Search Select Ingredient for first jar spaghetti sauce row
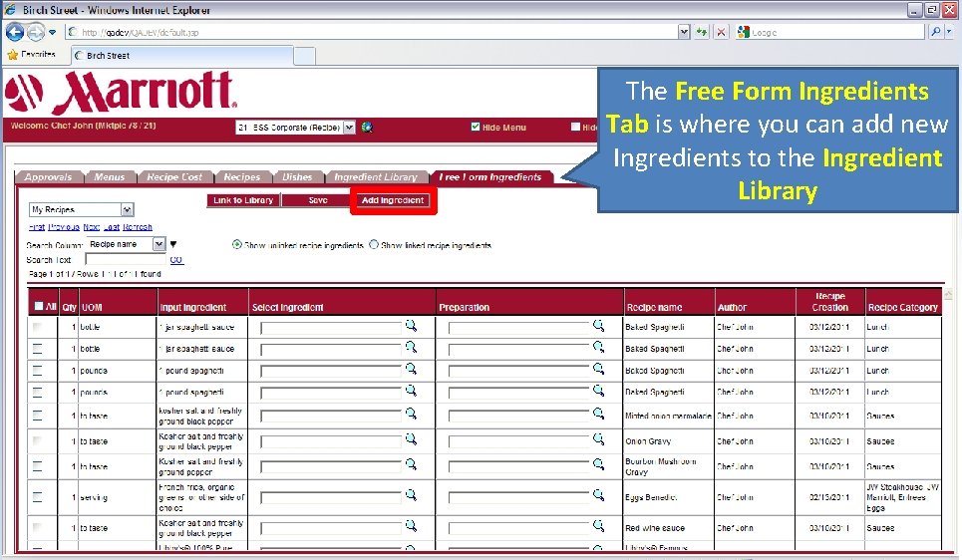962x560 pixels. (411, 326)
